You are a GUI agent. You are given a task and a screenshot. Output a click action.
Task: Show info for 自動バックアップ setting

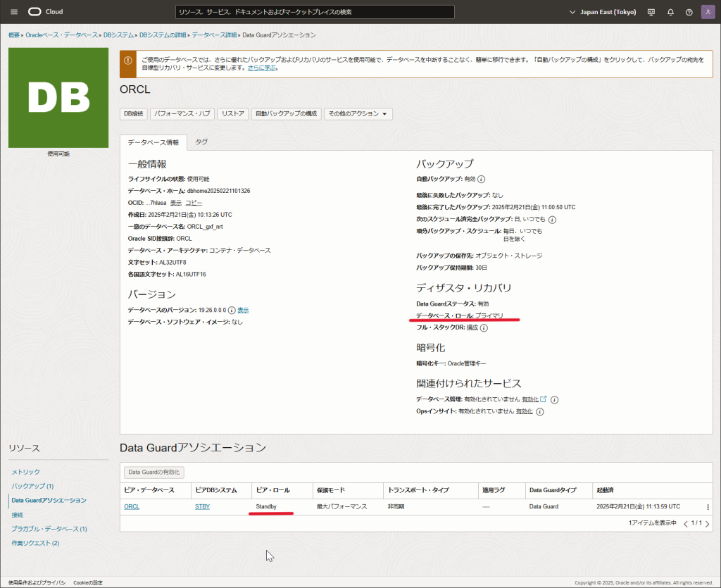point(481,180)
